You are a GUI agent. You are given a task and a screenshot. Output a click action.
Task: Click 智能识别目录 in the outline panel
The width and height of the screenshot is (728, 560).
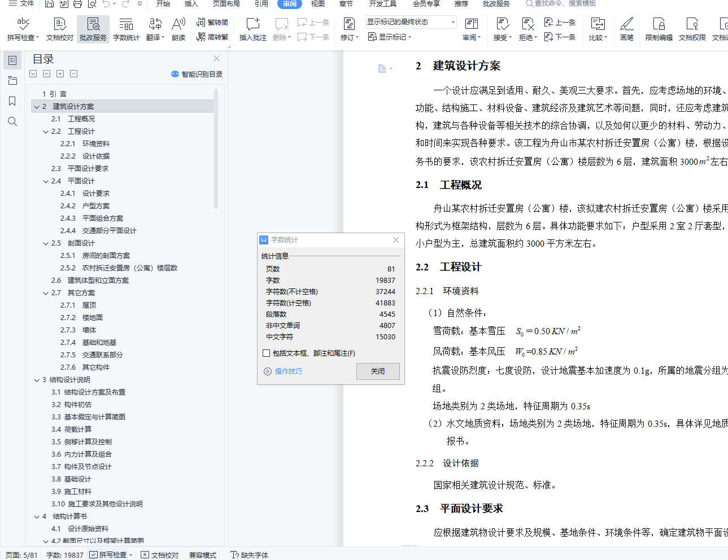[197, 74]
